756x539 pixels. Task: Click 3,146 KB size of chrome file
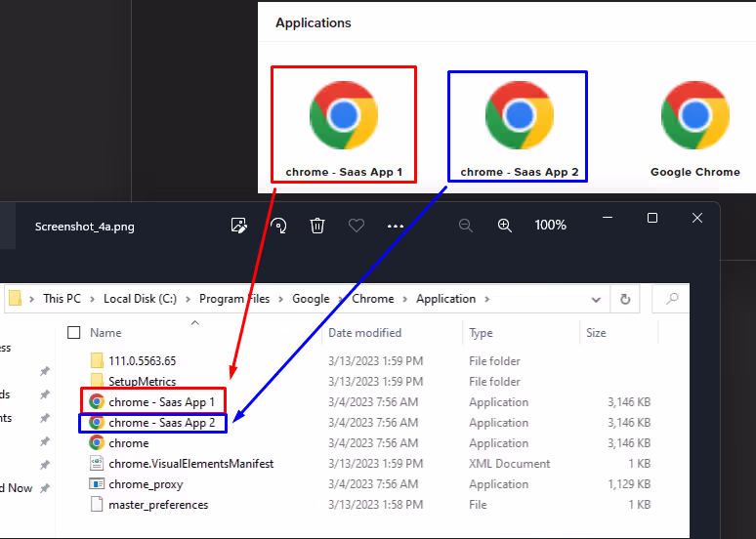(629, 443)
